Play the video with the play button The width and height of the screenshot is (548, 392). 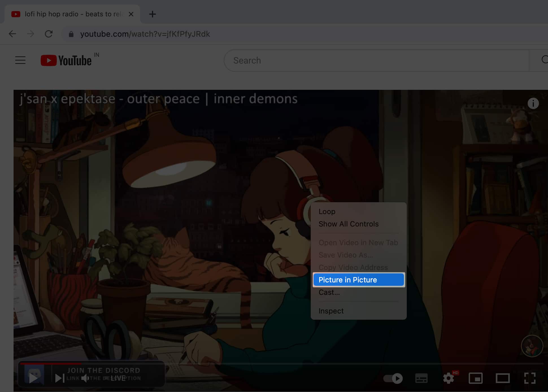[x=34, y=378]
